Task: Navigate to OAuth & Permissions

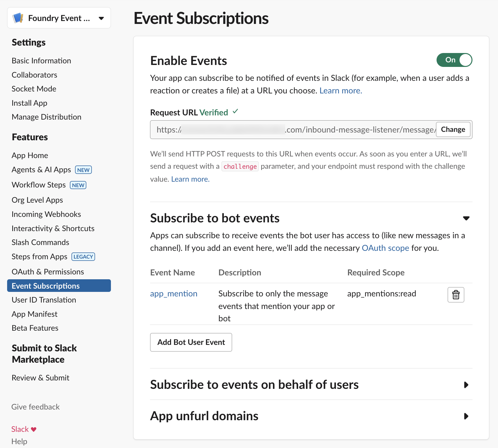Action: click(48, 272)
